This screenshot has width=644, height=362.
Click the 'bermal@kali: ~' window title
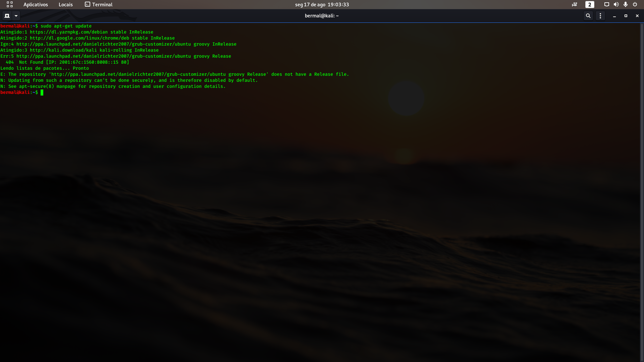[322, 16]
